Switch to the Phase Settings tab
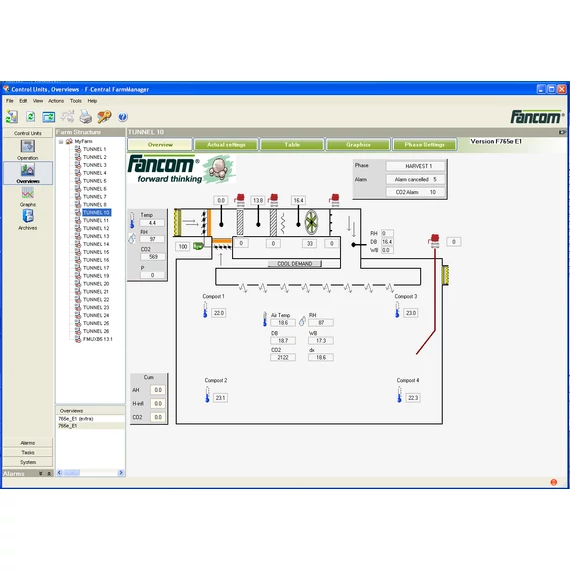Screen dimensions: 570x570 pyautogui.click(x=424, y=144)
